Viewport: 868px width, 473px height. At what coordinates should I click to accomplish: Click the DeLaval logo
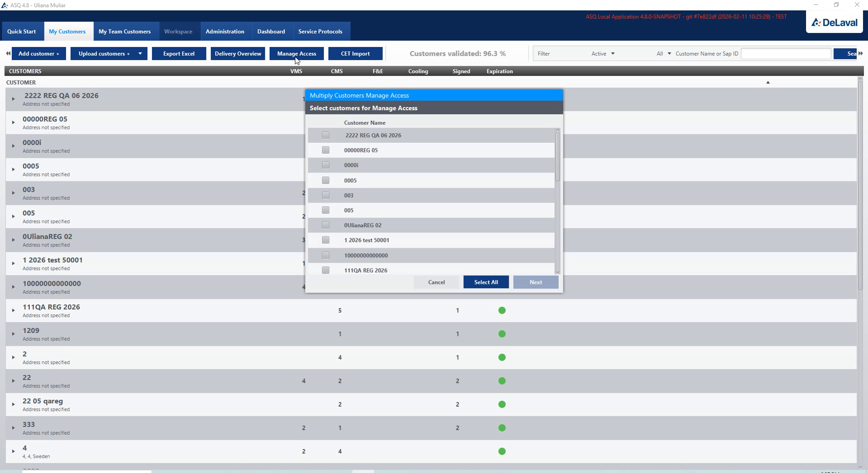coord(834,23)
